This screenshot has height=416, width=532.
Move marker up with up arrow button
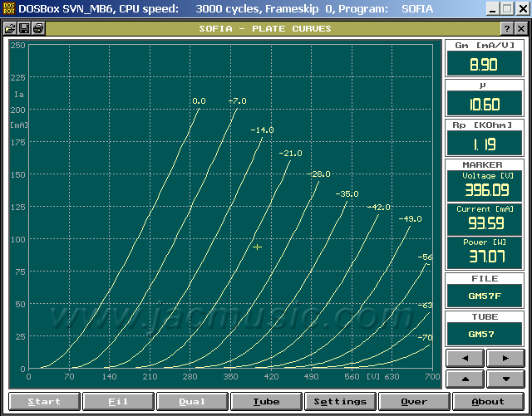tap(465, 379)
